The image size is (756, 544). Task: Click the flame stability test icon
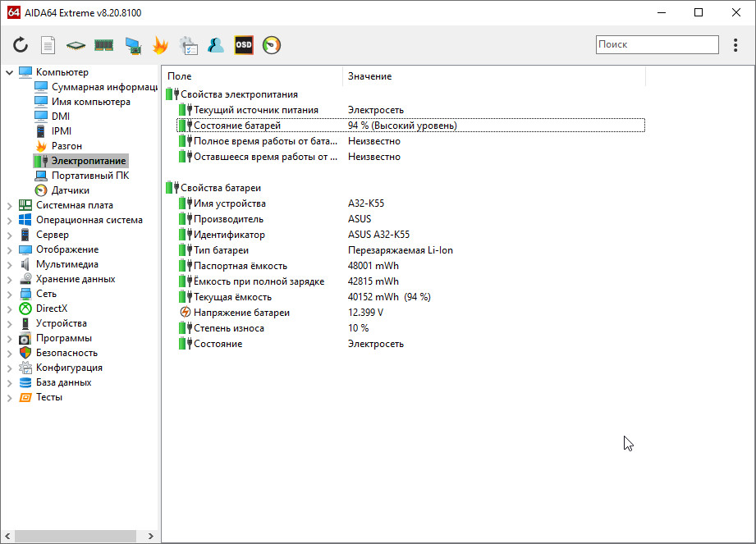[x=160, y=45]
